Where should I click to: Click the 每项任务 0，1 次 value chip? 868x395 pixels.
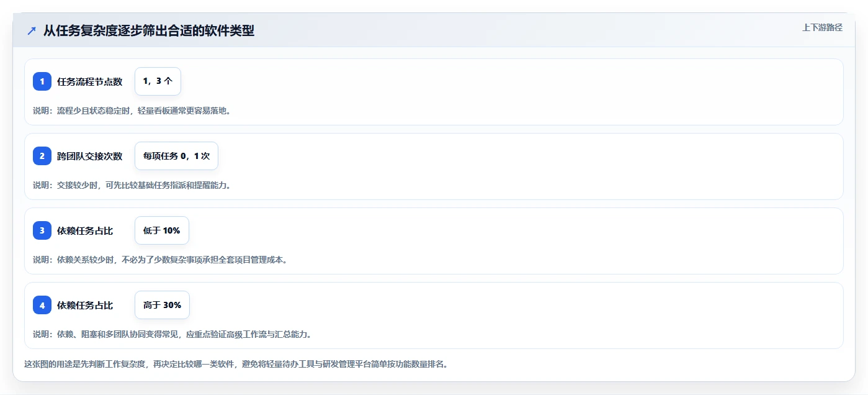coord(176,156)
